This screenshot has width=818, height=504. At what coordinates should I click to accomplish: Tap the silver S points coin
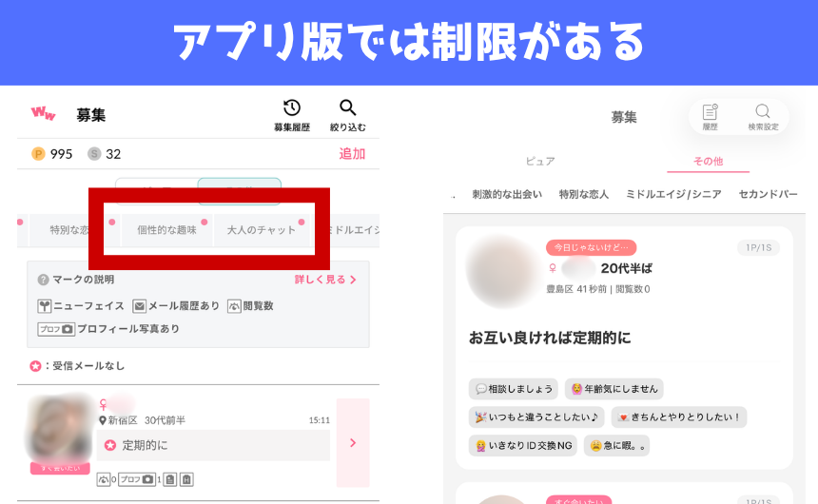[94, 154]
